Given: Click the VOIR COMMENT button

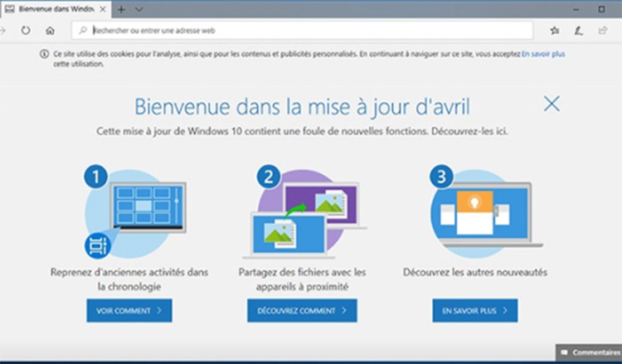Looking at the screenshot, I should pos(129,310).
